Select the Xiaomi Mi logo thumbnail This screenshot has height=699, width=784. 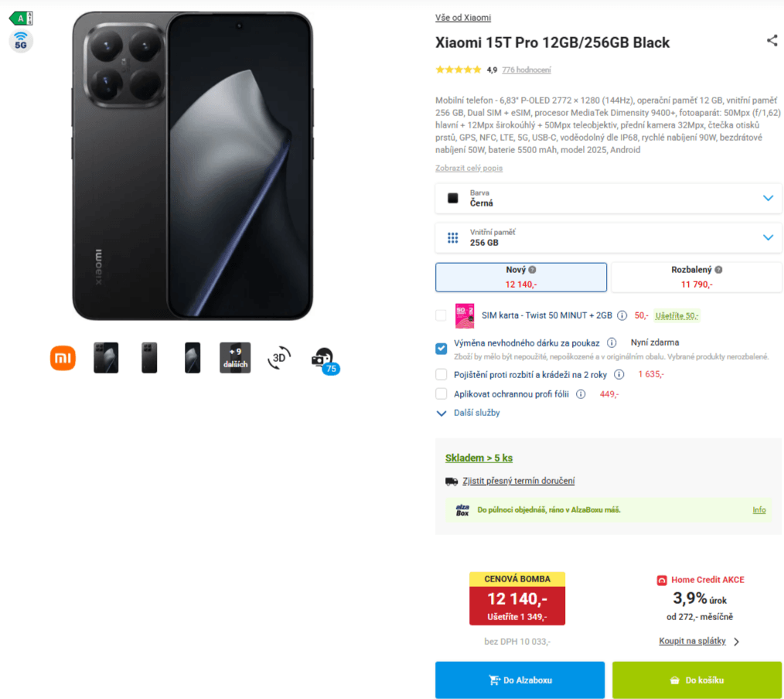pyautogui.click(x=63, y=358)
